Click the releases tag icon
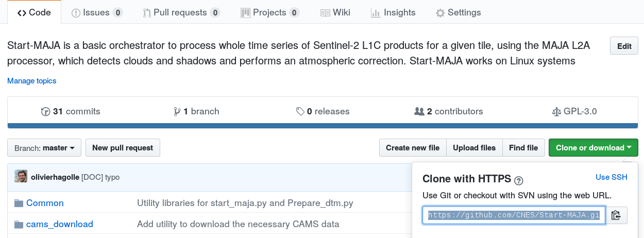This screenshot has height=238, width=644. (x=300, y=111)
